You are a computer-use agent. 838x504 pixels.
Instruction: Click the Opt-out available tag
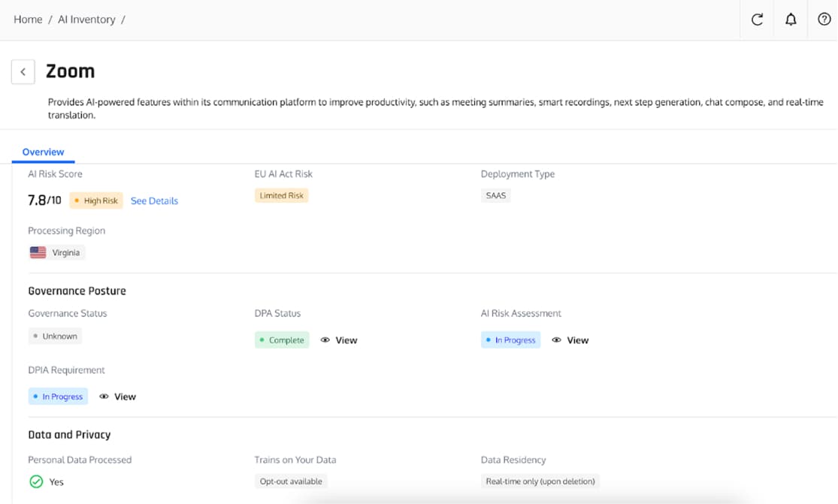click(x=292, y=481)
